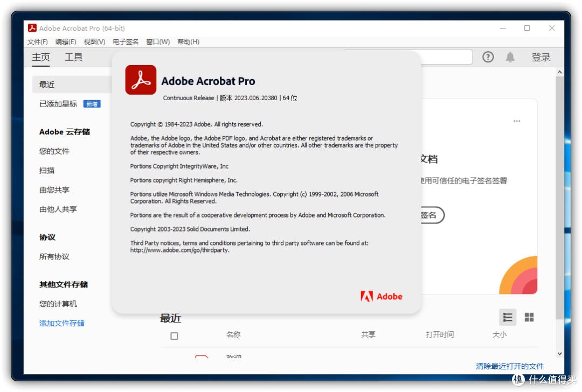The image size is (582, 392).
Task: Click the scrollbar up arrow
Action: 559,72
